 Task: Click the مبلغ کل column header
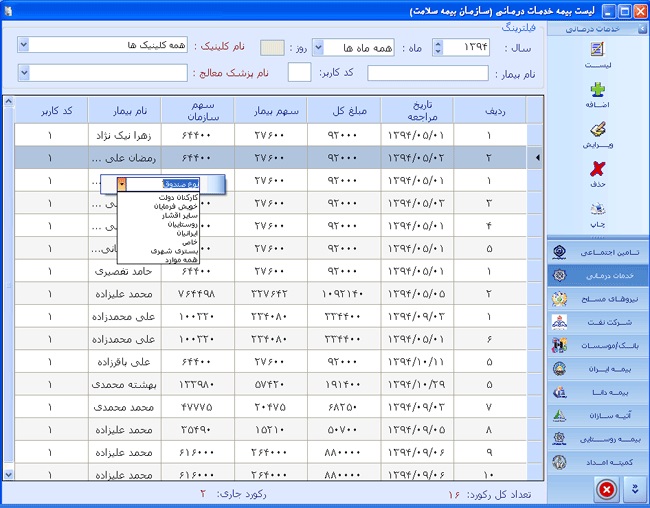[x=344, y=110]
